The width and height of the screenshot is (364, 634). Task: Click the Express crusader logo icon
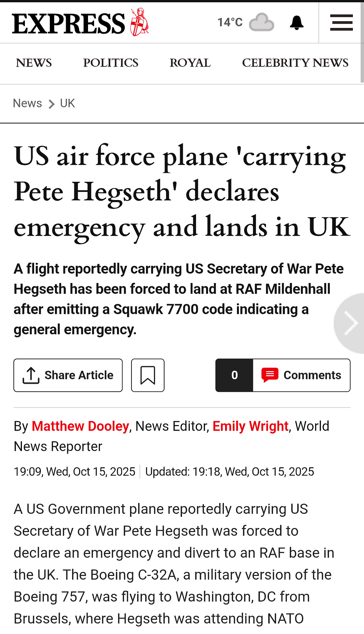point(139,22)
